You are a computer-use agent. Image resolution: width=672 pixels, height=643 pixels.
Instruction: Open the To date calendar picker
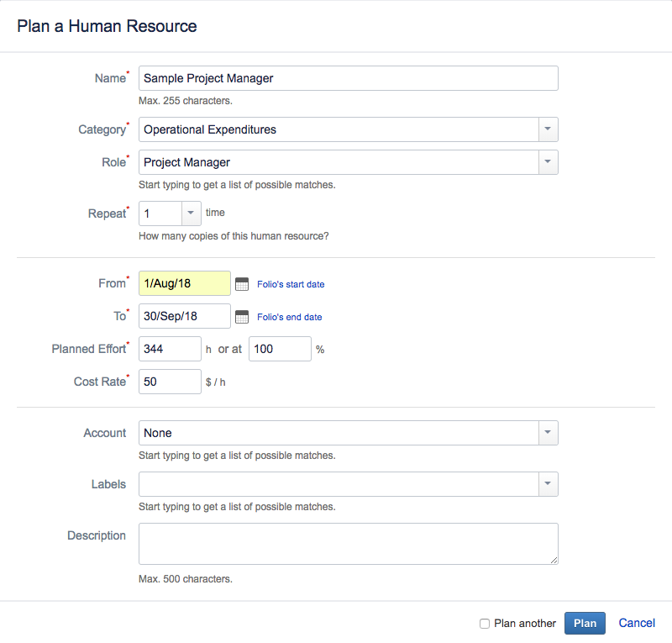(242, 317)
